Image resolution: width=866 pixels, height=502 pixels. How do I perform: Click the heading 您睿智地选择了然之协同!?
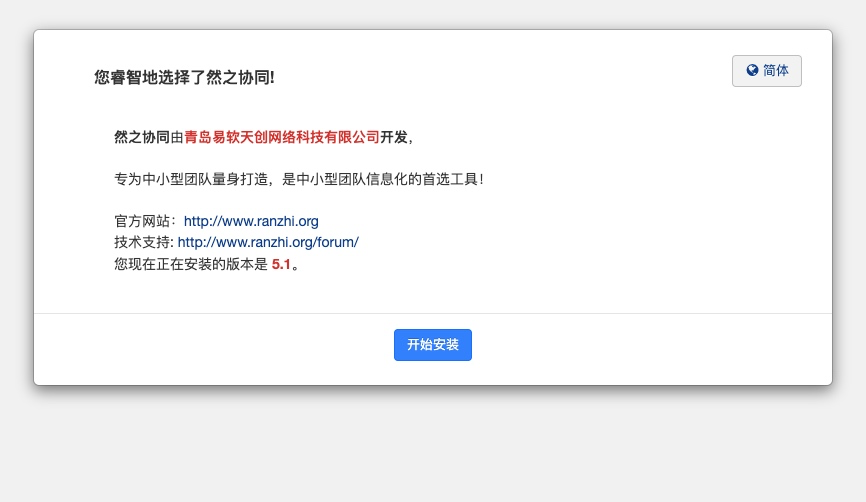184,77
